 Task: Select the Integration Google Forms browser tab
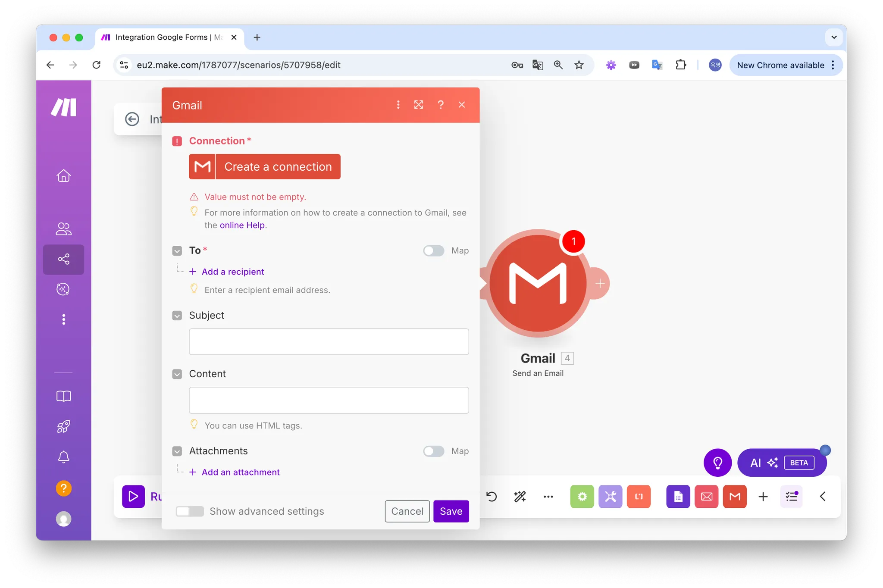click(x=169, y=38)
